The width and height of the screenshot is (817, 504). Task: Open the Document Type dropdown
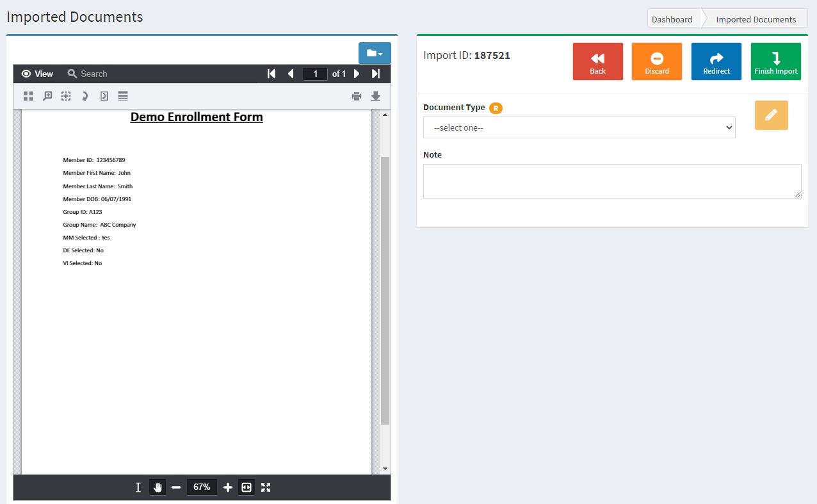coord(579,127)
